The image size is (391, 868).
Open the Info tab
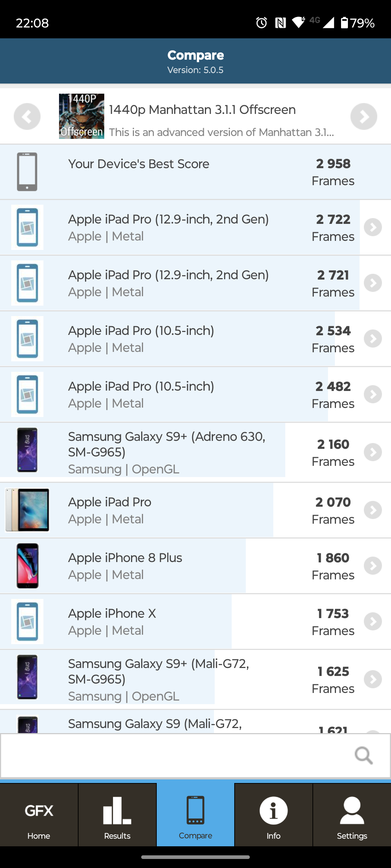pos(273,816)
